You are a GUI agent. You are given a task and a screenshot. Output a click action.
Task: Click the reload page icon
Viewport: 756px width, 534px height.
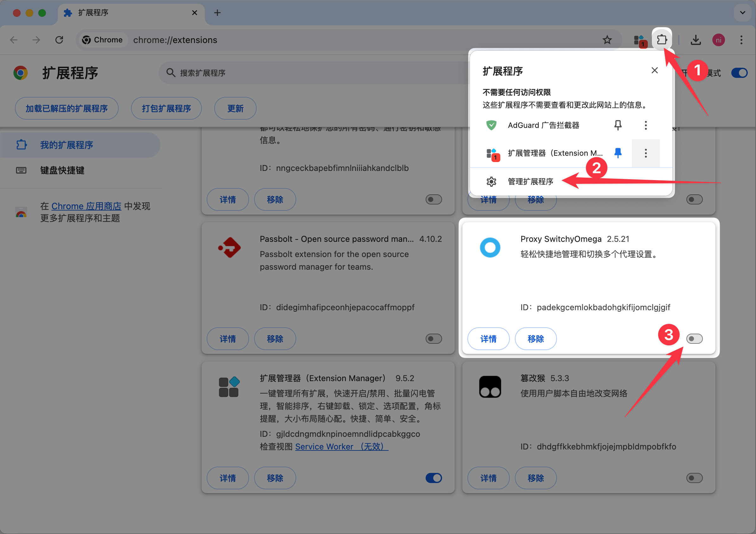(59, 40)
